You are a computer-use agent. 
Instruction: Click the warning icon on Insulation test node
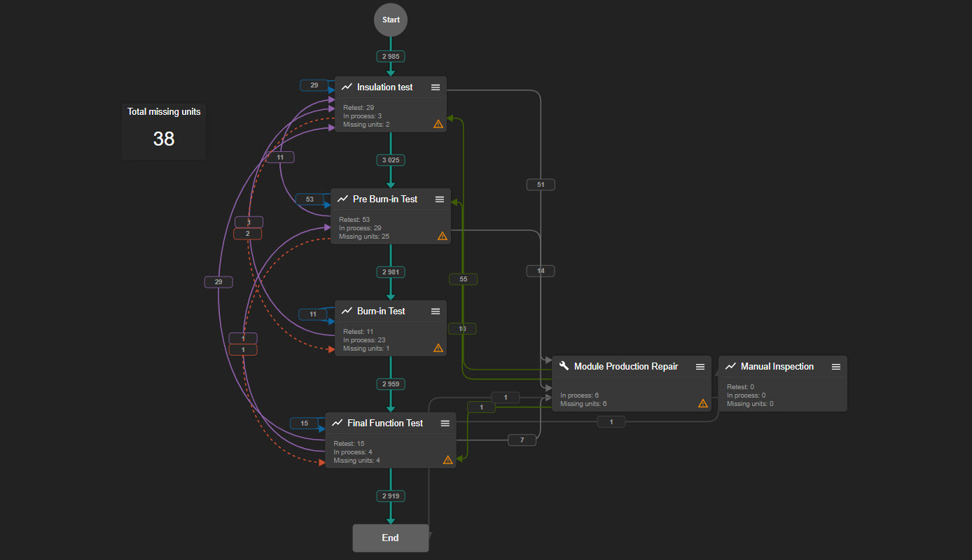(x=438, y=124)
